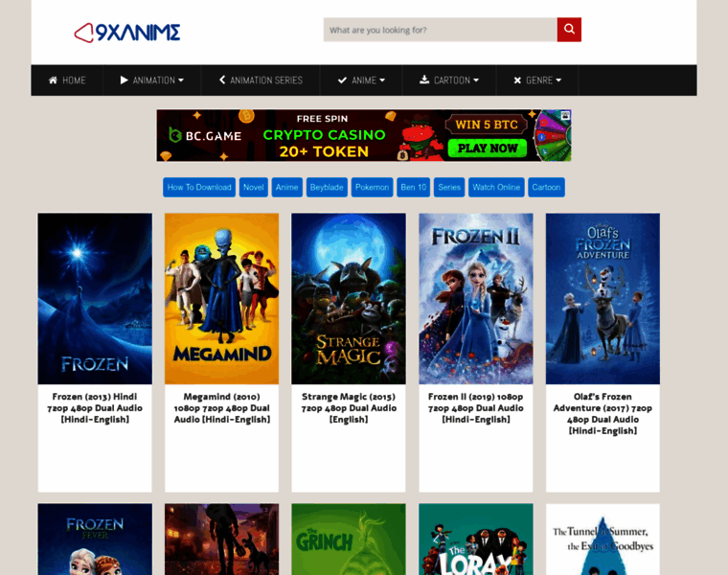
Task: Click the chevron icon beside Animation Series
Action: tap(222, 80)
